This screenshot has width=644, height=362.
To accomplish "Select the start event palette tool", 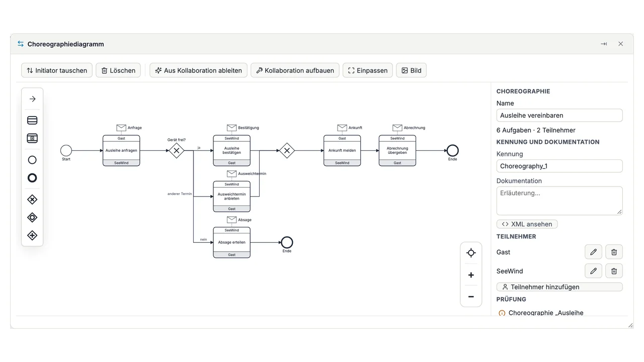I will (32, 160).
